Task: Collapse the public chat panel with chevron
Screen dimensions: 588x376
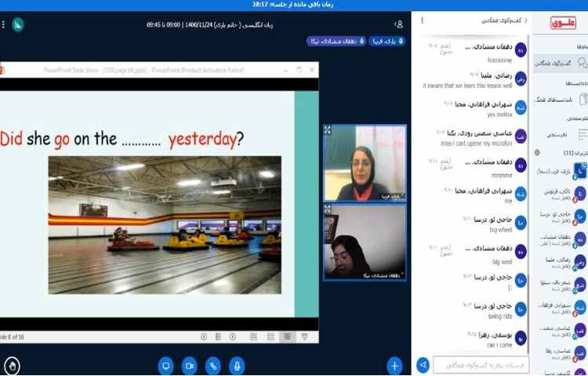Action: (x=525, y=21)
